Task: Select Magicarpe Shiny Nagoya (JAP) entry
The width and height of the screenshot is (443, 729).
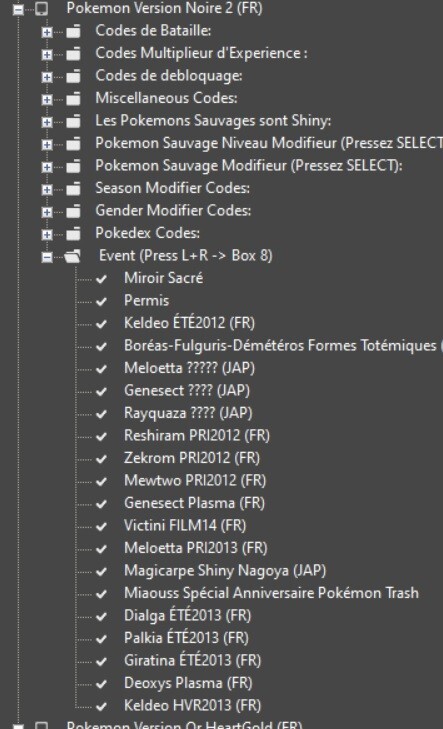Action: click(225, 570)
